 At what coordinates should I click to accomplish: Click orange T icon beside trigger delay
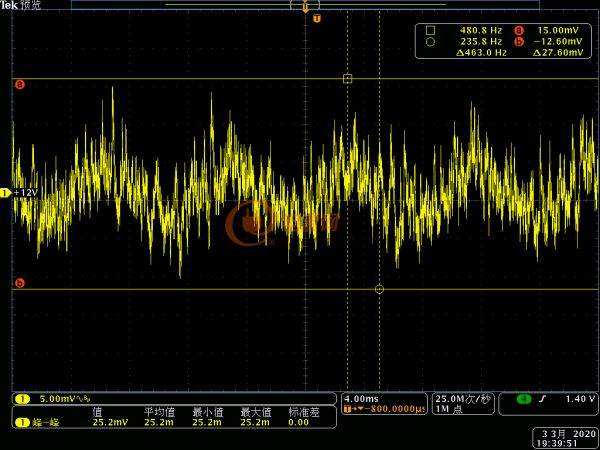click(347, 409)
